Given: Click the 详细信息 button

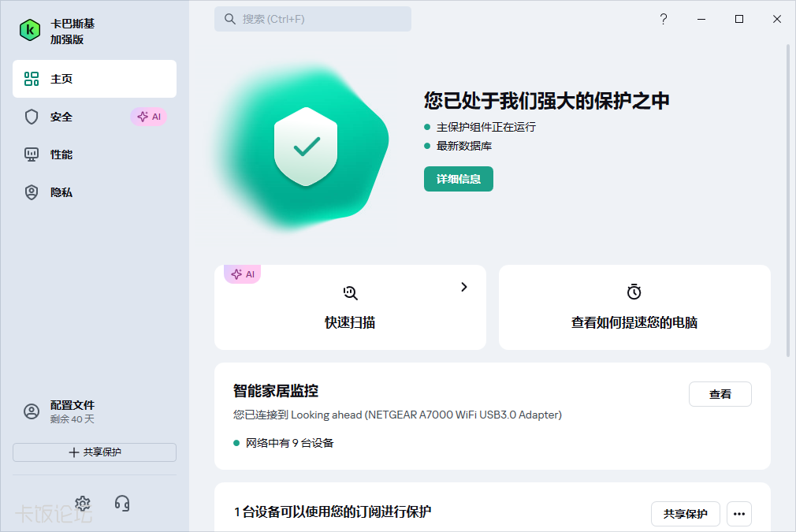Looking at the screenshot, I should [x=458, y=179].
